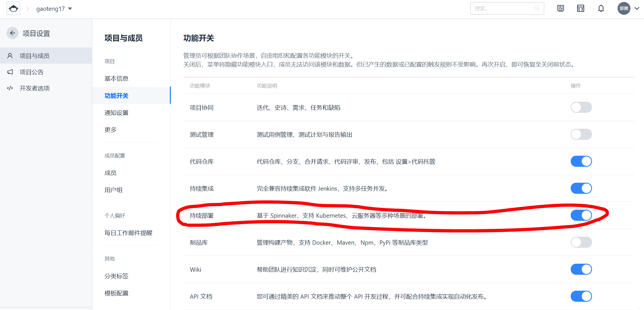Enable the 项目协同 toggle switch
This screenshot has height=310, width=644.
[x=581, y=107]
